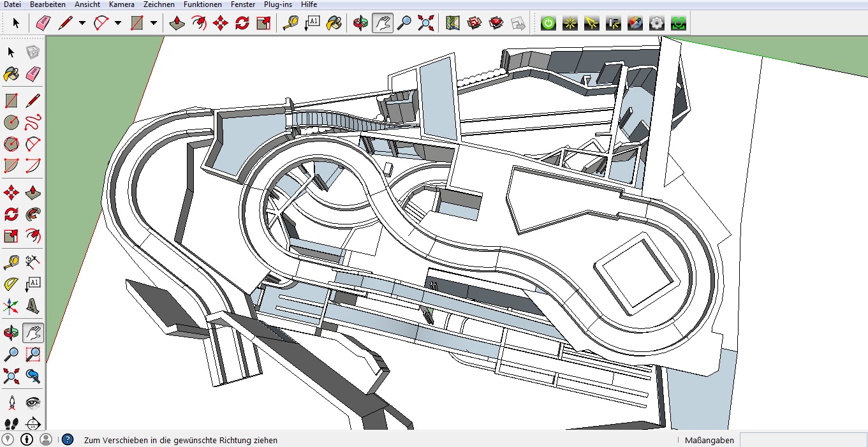
Task: Activate the Protractor tool in left panel
Action: [x=11, y=284]
